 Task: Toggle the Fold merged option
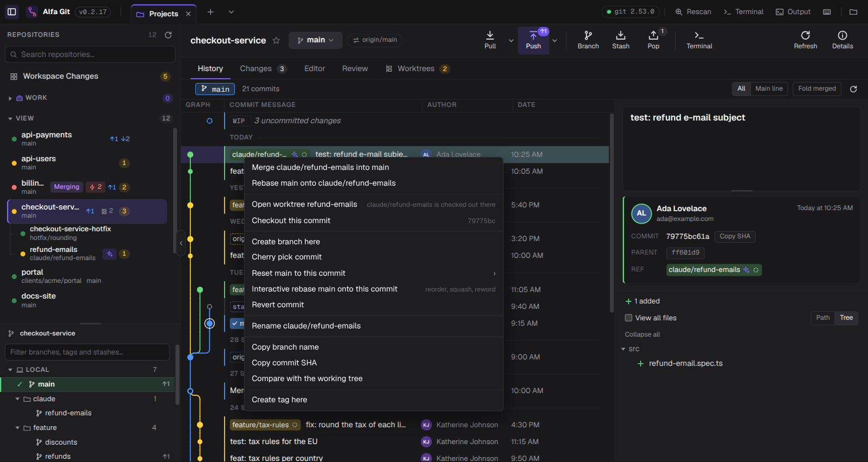click(x=817, y=89)
